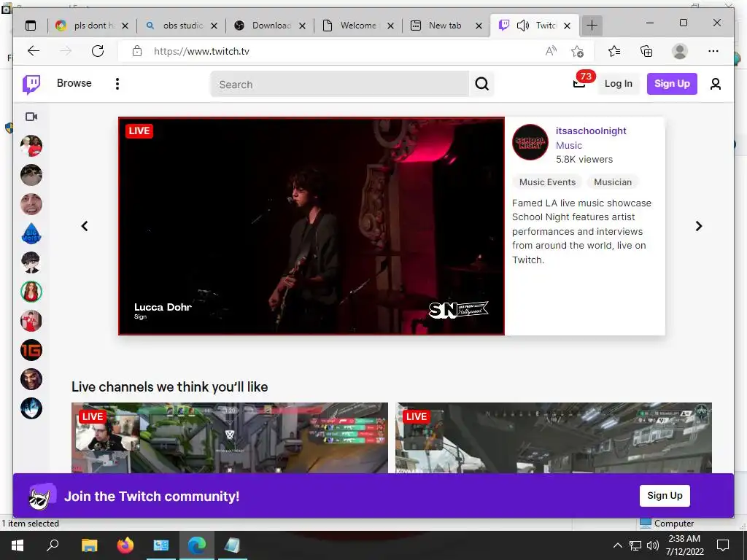This screenshot has height=560, width=747.
Task: Click Sign Up in the purple banner
Action: point(665,496)
